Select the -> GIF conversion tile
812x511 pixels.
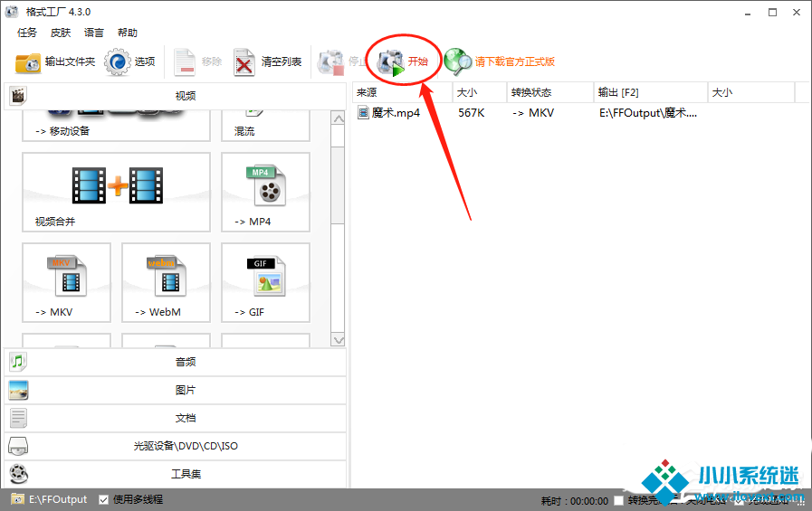point(265,282)
